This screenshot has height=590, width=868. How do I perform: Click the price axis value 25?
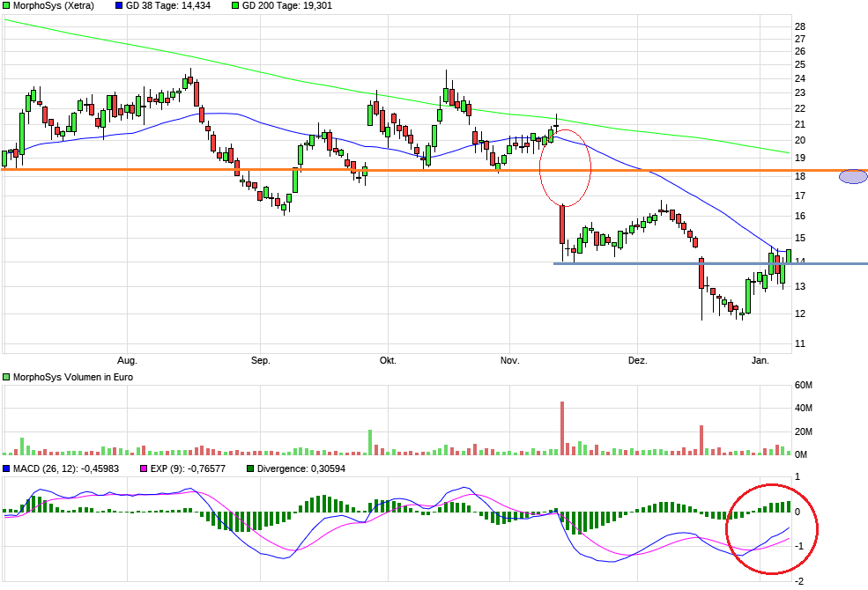click(x=800, y=64)
